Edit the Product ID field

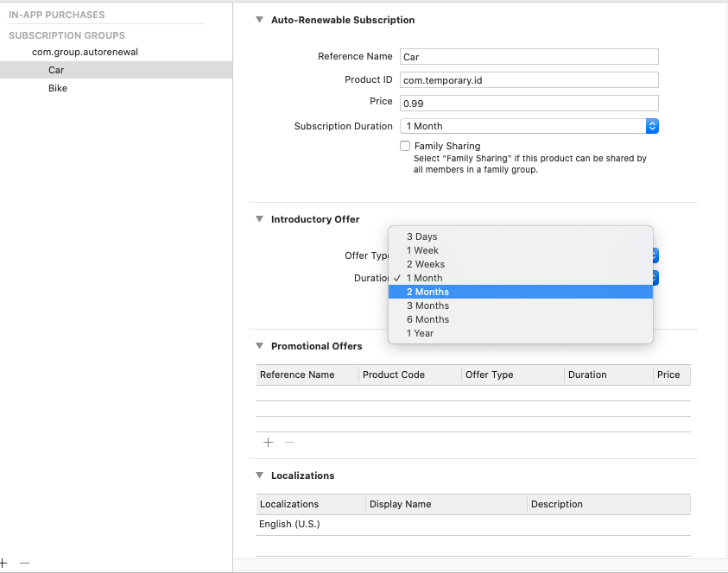tap(529, 80)
